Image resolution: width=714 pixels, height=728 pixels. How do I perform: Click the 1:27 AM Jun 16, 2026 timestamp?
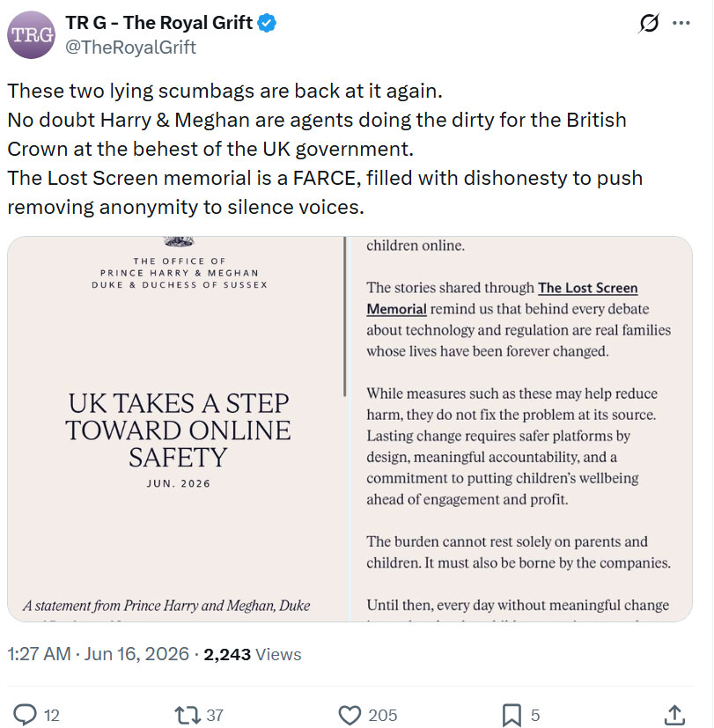click(99, 654)
